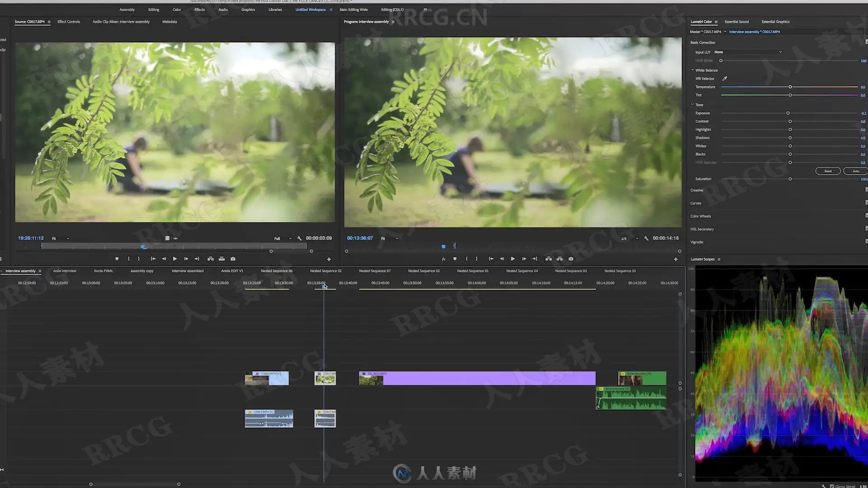Open Program monitor button editor plus
Screen dimensions: 868x488
(x=675, y=259)
